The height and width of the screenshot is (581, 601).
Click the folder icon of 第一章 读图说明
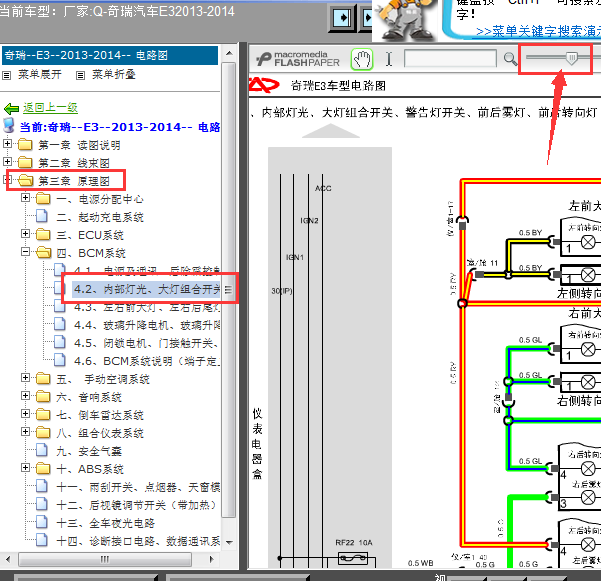25,144
